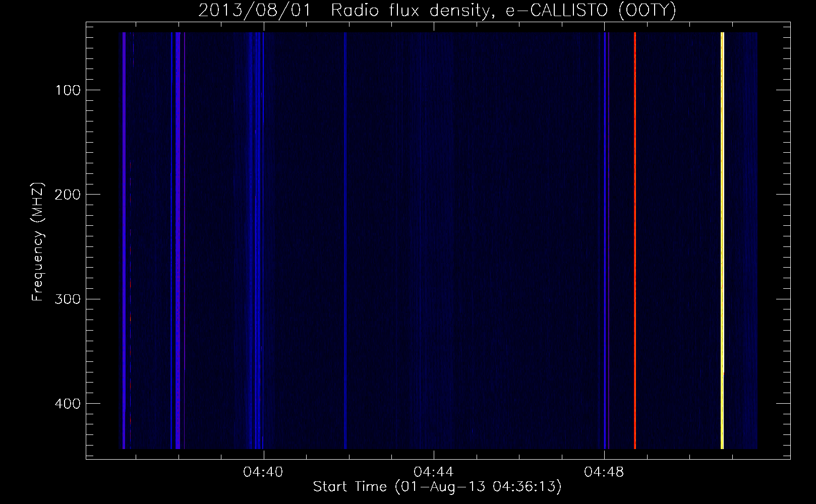Viewport: 816px width, 504px height.
Task: Click the 'Start Time (01-Aug-13 04:36:13)' label
Action: pyautogui.click(x=437, y=487)
